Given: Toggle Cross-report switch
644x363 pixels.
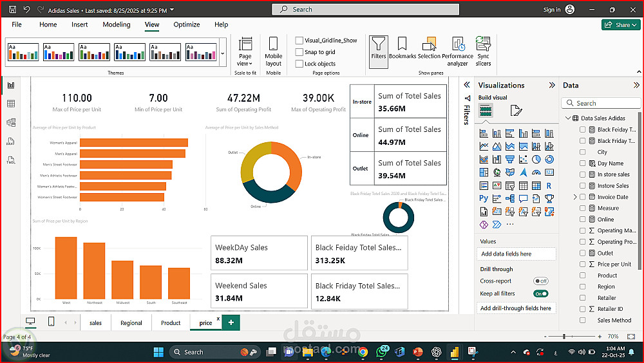Looking at the screenshot, I should click(x=540, y=281).
